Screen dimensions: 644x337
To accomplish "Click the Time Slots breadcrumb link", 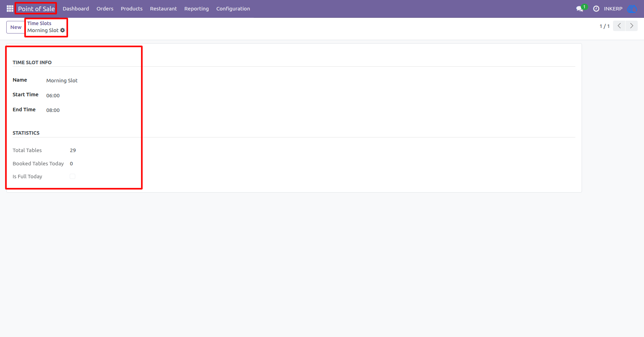I will click(x=39, y=23).
